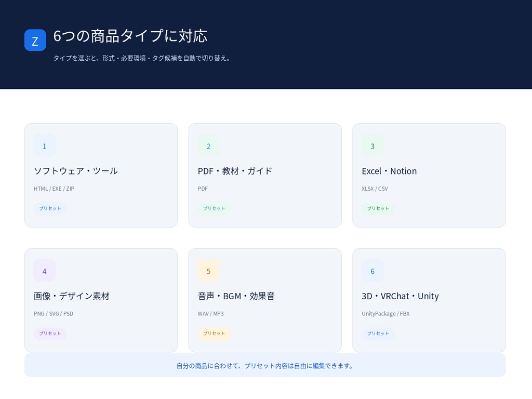Click number 4 badge on 画像・デザイン素材 card
The image size is (532, 399).
[x=45, y=271]
